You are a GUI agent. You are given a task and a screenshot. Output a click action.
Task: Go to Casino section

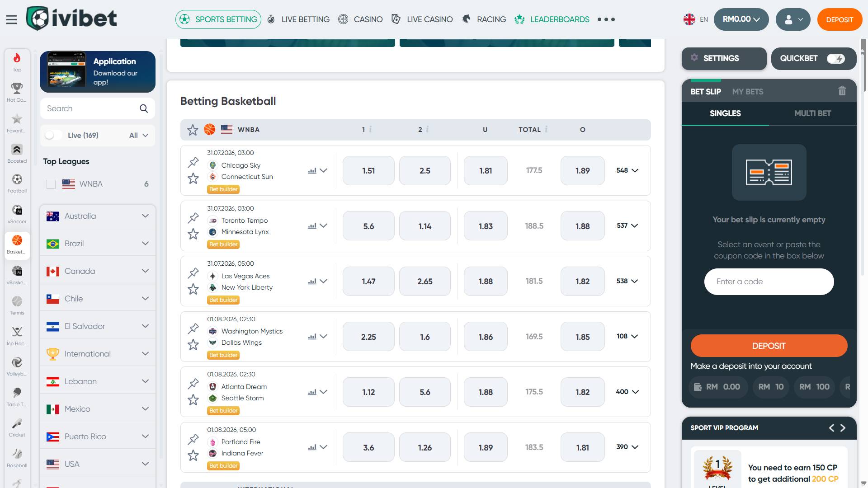360,19
